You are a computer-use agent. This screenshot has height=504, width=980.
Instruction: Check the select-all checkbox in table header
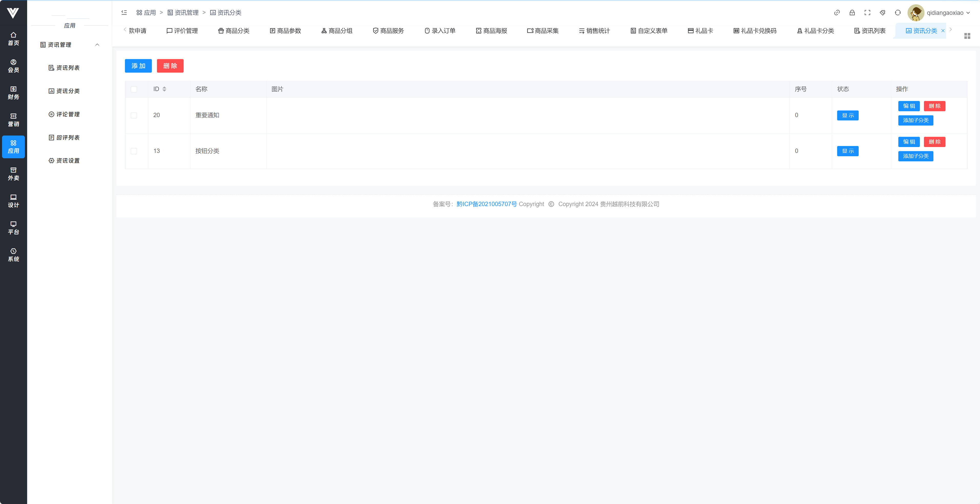[x=134, y=89]
